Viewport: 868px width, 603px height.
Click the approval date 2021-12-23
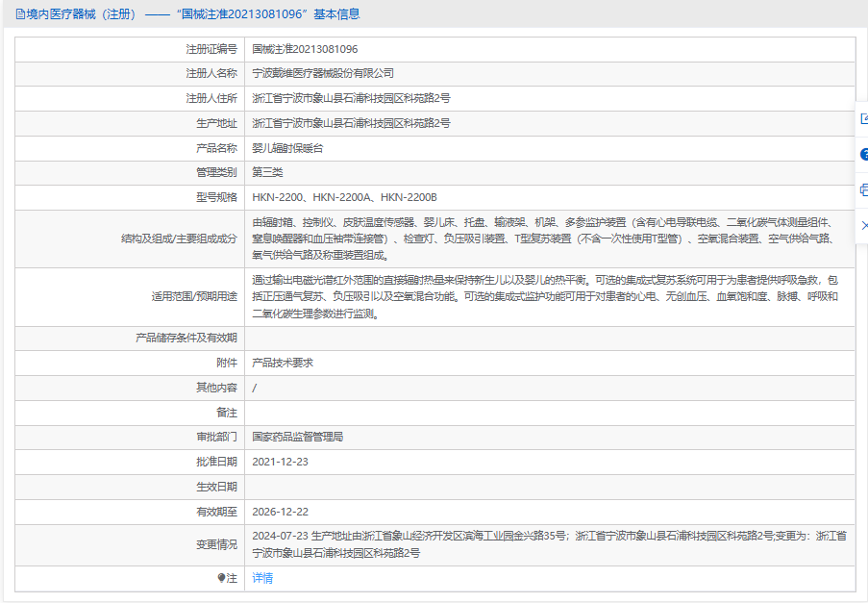pos(280,462)
